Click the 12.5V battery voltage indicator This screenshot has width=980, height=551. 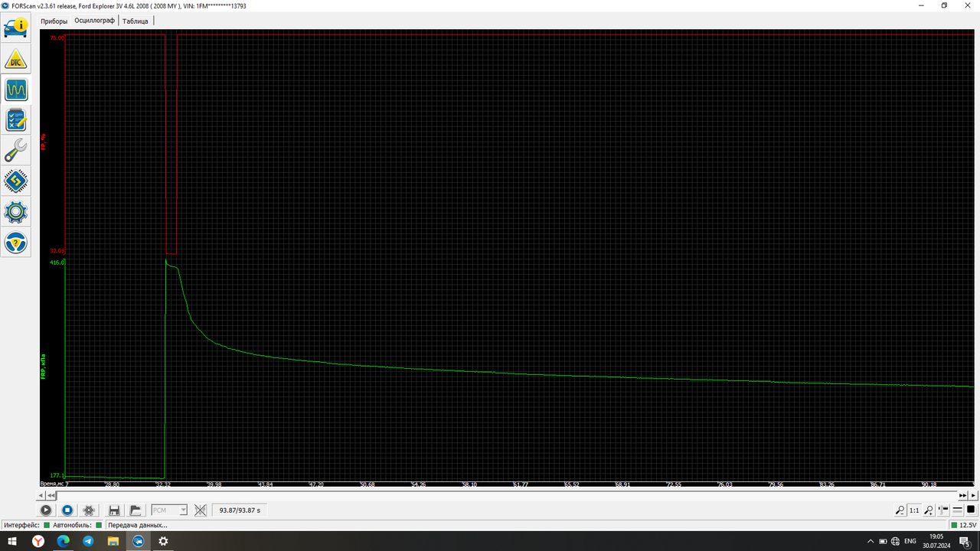pyautogui.click(x=964, y=526)
